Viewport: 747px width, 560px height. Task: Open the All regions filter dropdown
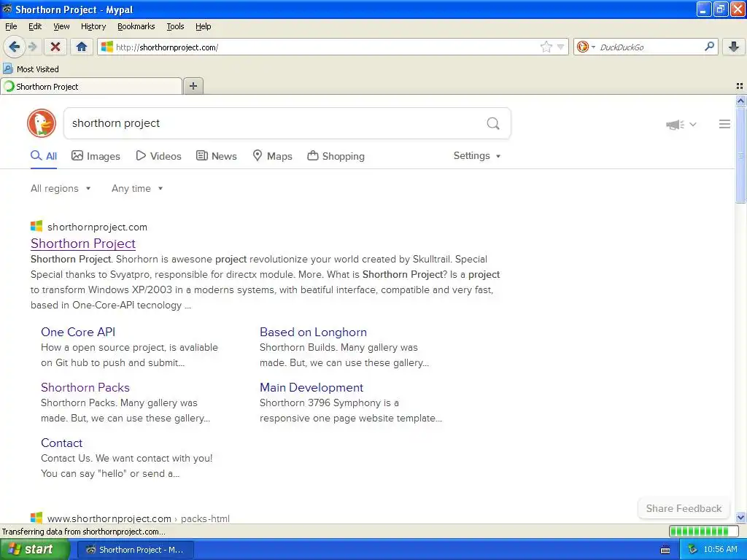point(61,189)
